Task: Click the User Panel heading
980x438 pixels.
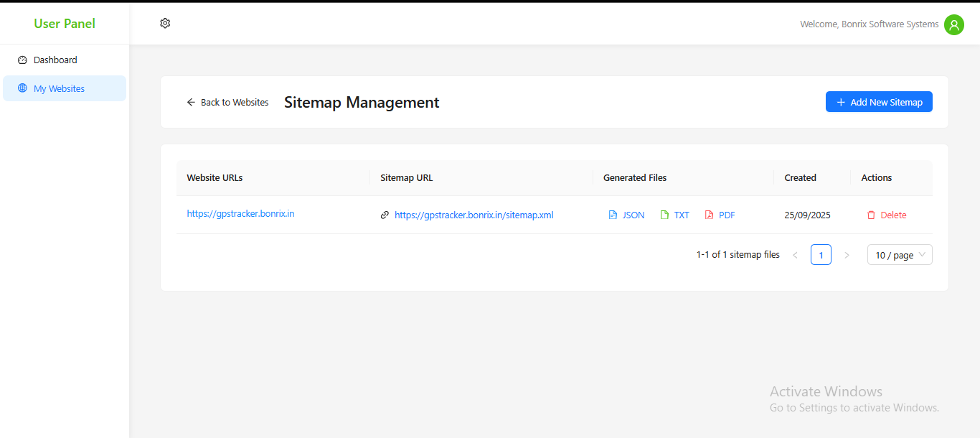Action: 64,23
